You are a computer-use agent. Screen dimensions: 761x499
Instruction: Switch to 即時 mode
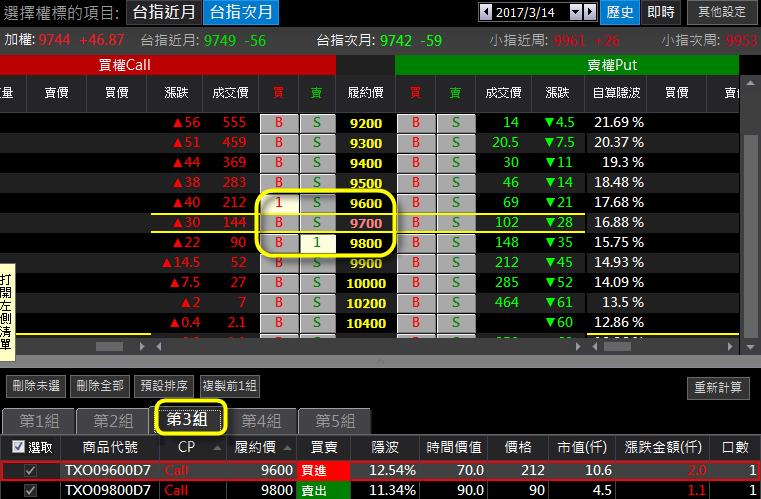(x=661, y=12)
